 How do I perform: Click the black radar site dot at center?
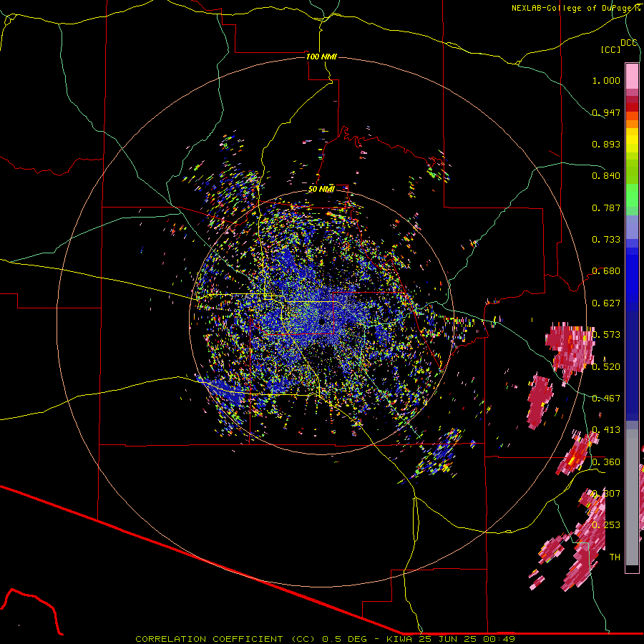[x=321, y=321]
